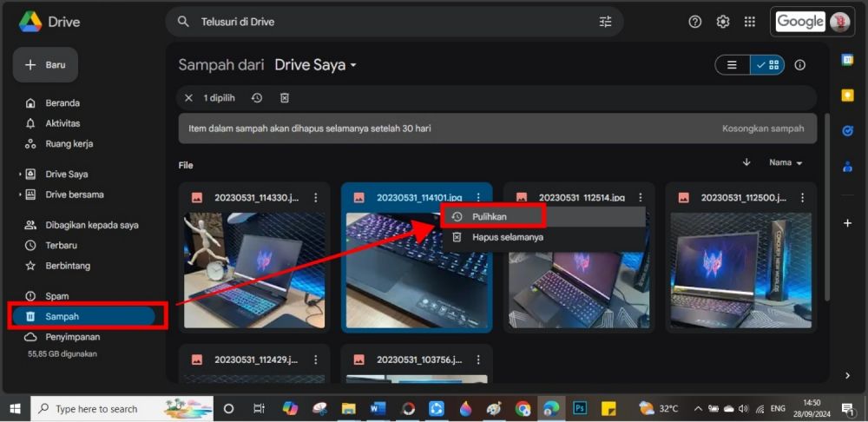Viewport: 868px width, 422px height.
Task: More actions for 20230531_112514.jpg file
Action: point(640,198)
